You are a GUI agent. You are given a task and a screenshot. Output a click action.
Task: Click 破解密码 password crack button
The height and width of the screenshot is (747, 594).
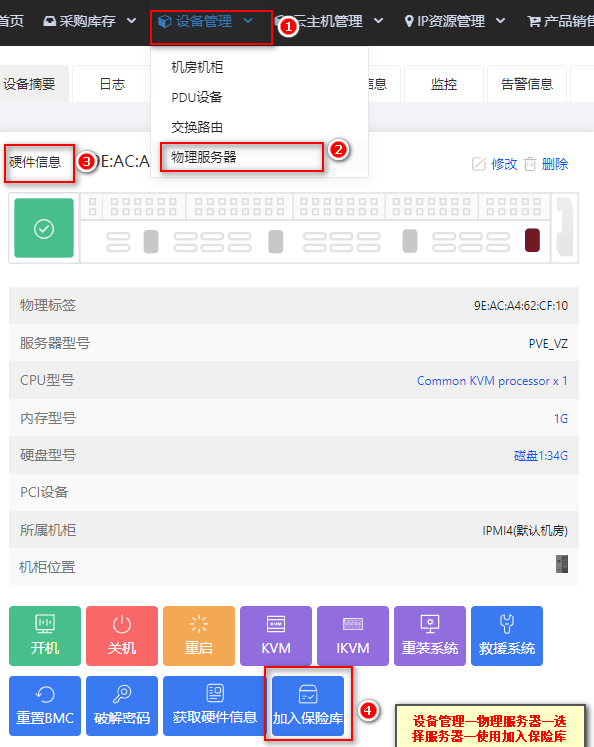(x=122, y=706)
